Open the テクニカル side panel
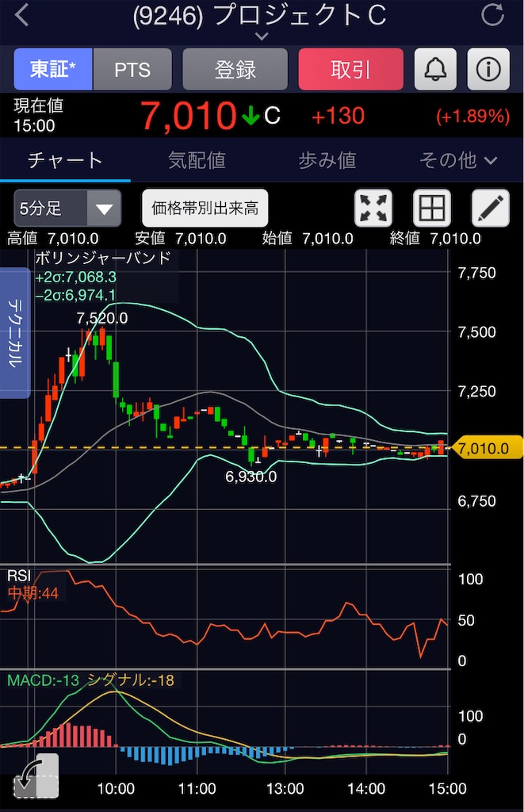The image size is (524, 812). point(15,333)
